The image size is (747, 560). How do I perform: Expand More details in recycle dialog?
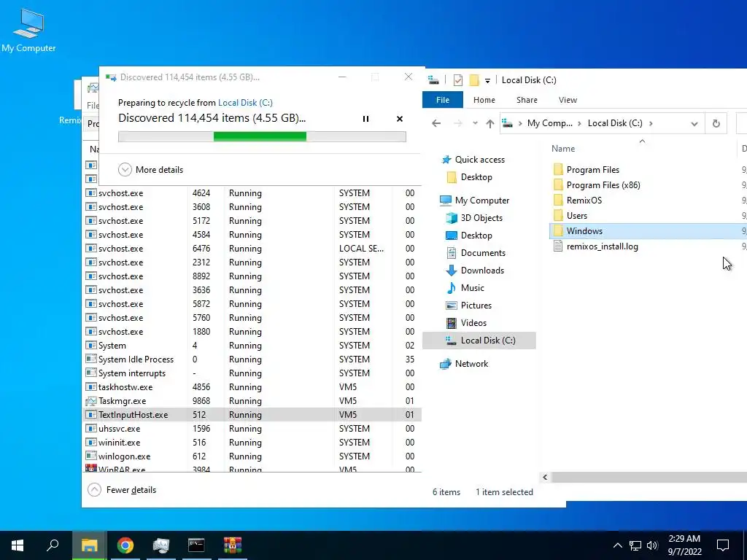pos(150,169)
